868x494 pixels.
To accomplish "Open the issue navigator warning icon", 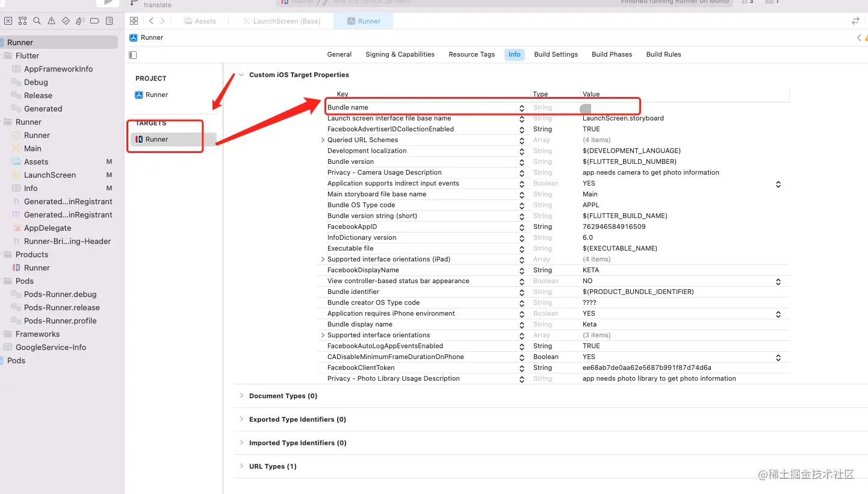I will 51,21.
